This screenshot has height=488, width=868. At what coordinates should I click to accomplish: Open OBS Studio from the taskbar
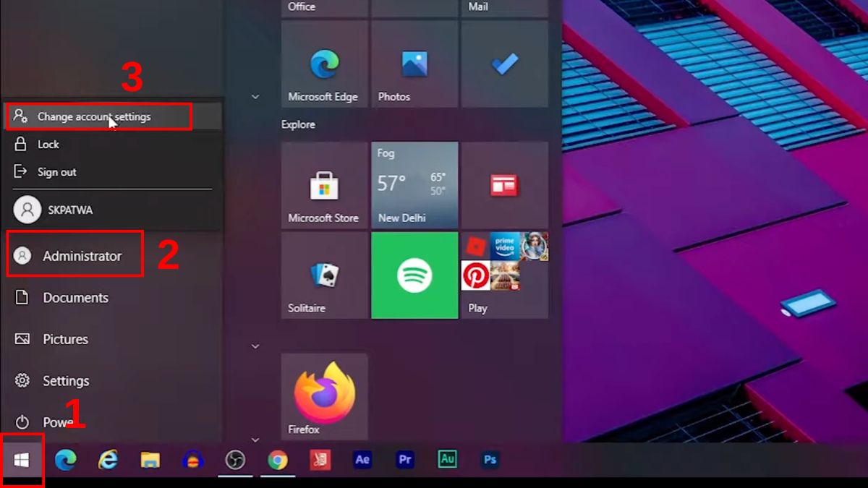coord(235,459)
